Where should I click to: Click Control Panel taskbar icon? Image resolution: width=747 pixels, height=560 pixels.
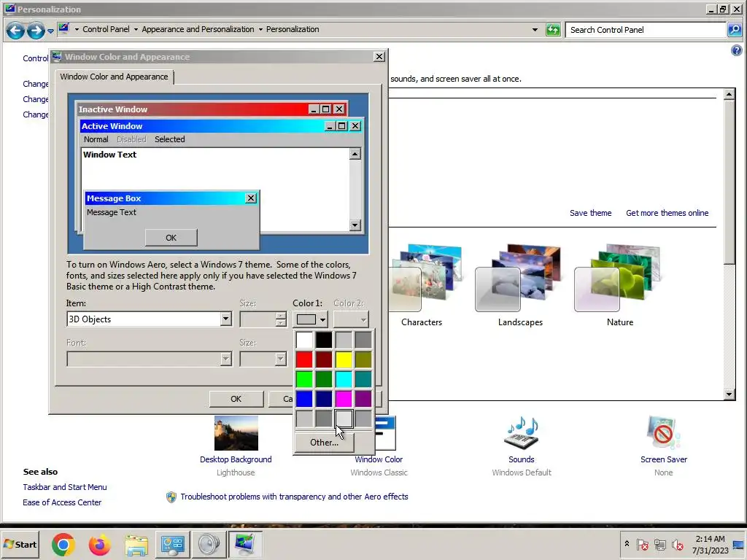[x=172, y=544]
